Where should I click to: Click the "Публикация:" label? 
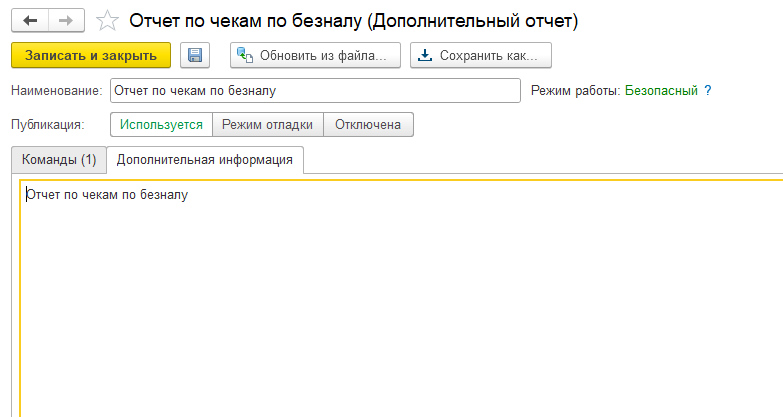tap(47, 125)
